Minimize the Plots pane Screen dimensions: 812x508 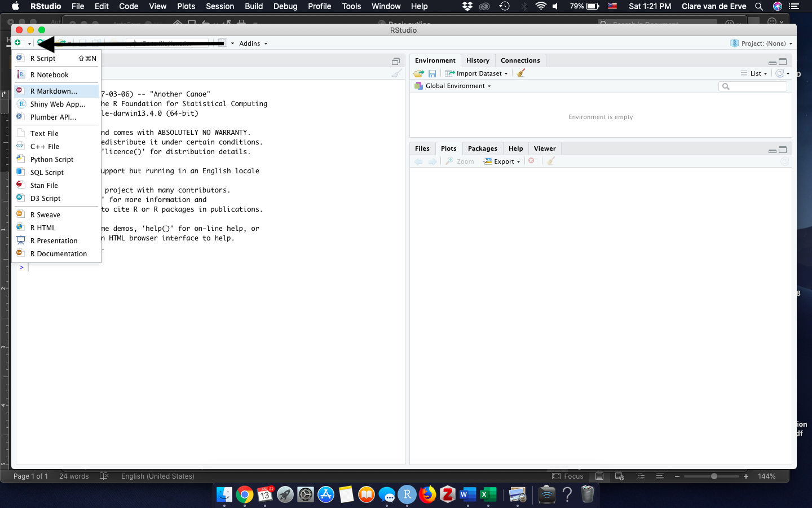coord(772,150)
